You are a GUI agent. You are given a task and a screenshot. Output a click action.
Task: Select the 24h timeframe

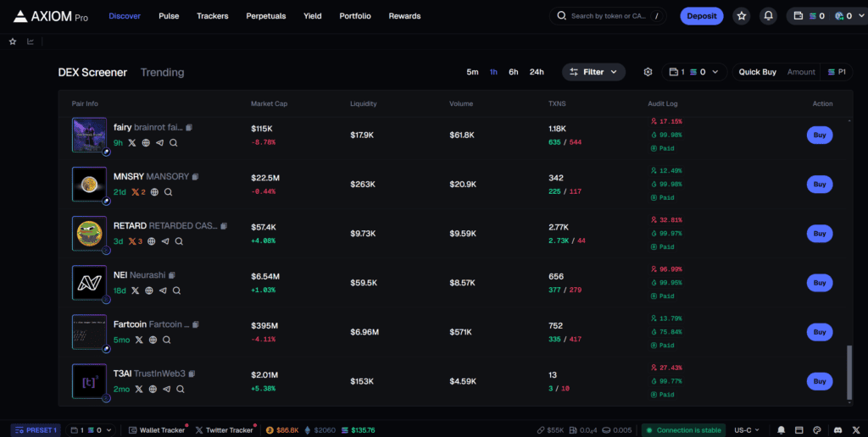[537, 72]
